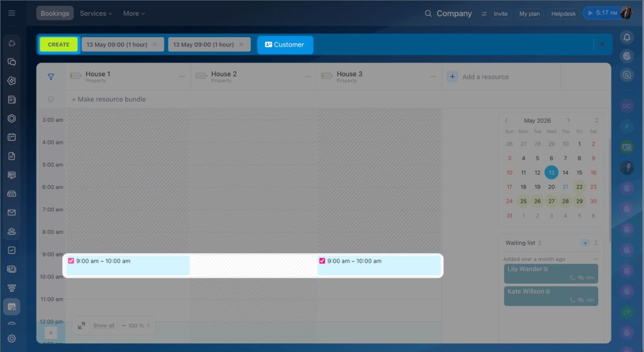Click Make resource bundle
This screenshot has width=644, height=352.
coord(108,99)
